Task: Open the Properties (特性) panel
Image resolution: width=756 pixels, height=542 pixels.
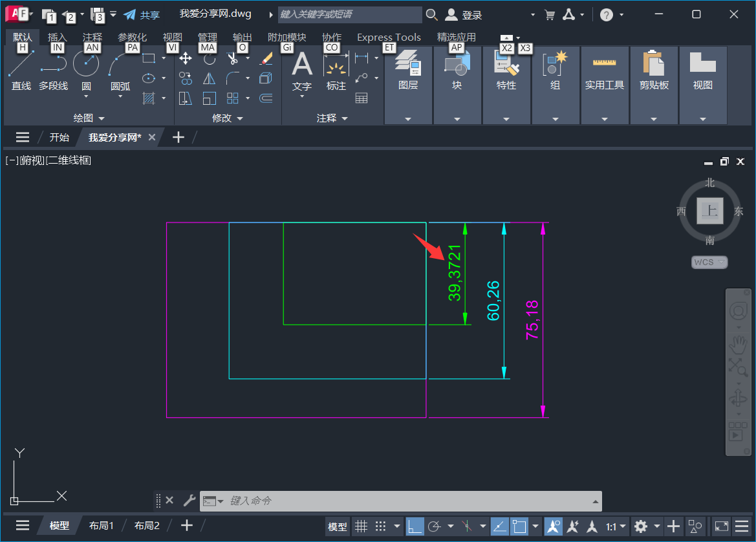Action: click(x=506, y=85)
